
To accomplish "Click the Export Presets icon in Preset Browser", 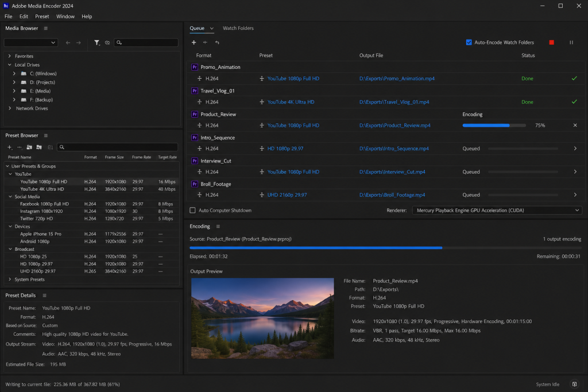I will pyautogui.click(x=39, y=148).
